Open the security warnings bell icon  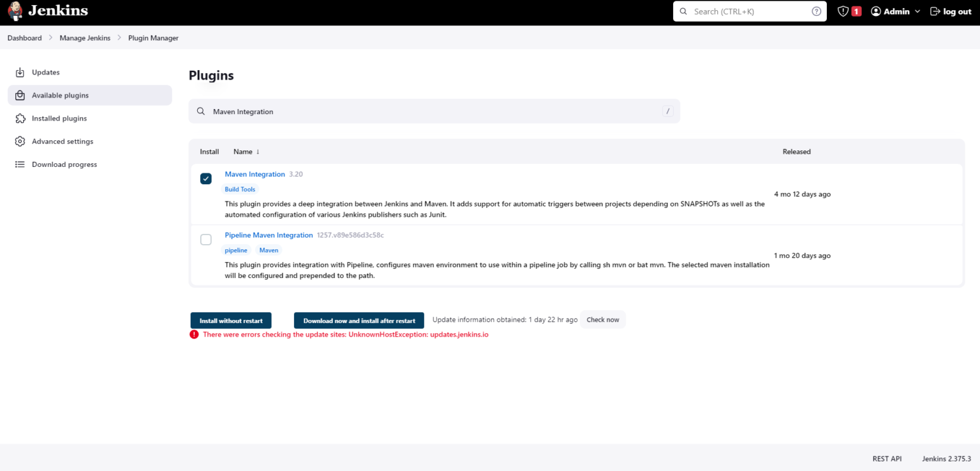pyautogui.click(x=843, y=11)
